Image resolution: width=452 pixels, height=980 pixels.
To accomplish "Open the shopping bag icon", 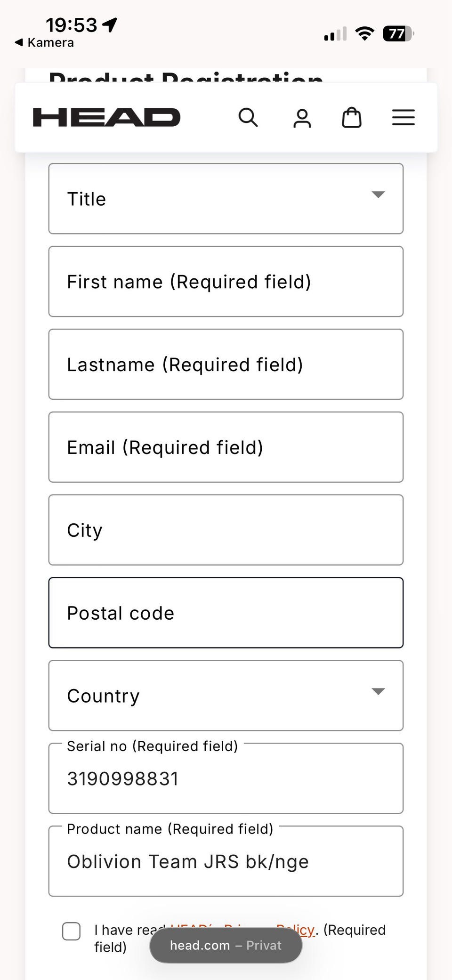I will 352,118.
